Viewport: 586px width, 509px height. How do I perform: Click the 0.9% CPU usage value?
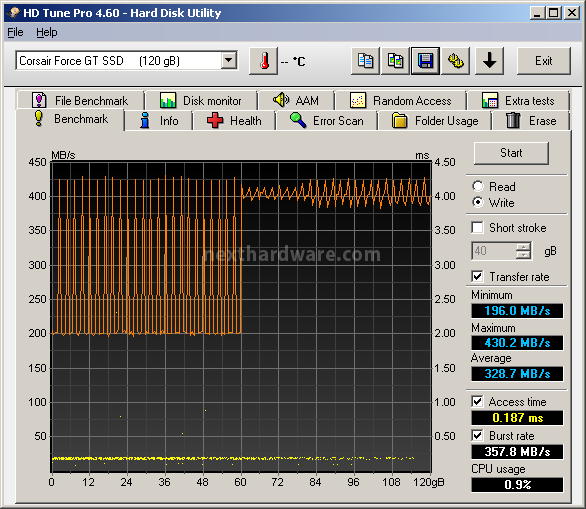pyautogui.click(x=517, y=485)
